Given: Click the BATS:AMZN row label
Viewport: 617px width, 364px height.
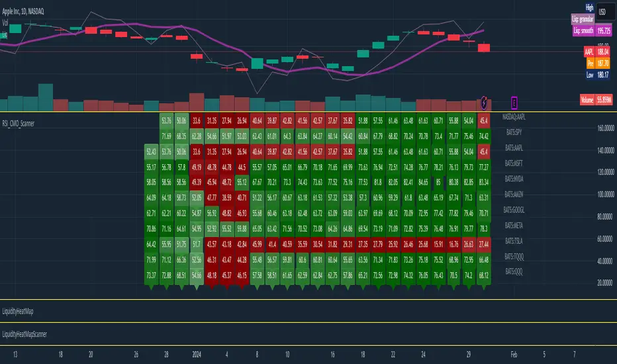Looking at the screenshot, I should (514, 194).
